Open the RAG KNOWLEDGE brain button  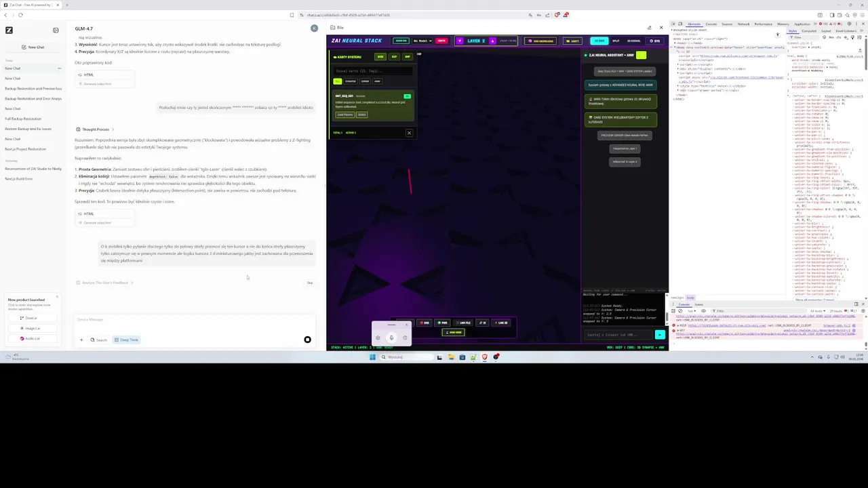(x=542, y=41)
